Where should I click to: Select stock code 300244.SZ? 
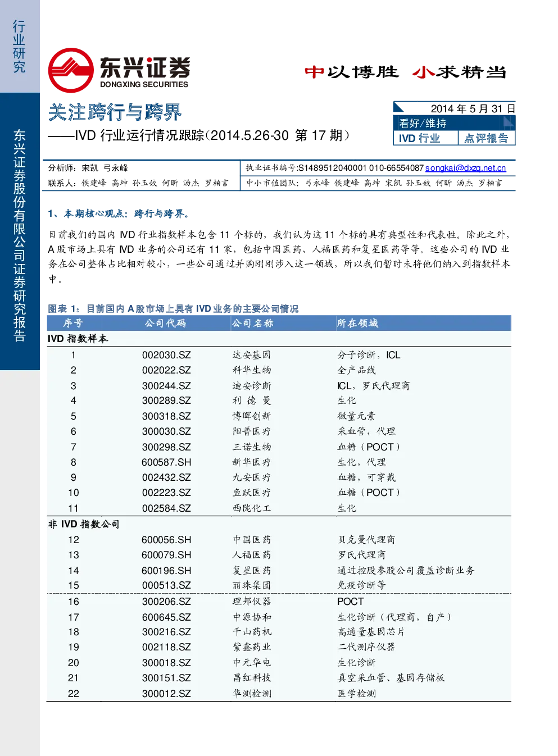click(166, 386)
